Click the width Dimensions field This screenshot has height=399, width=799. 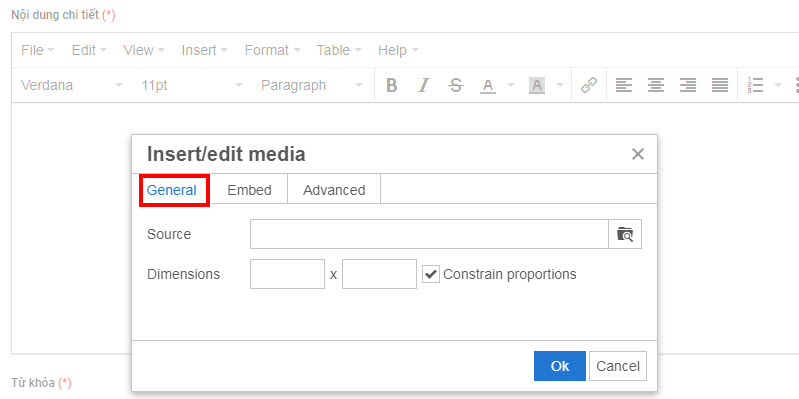287,274
